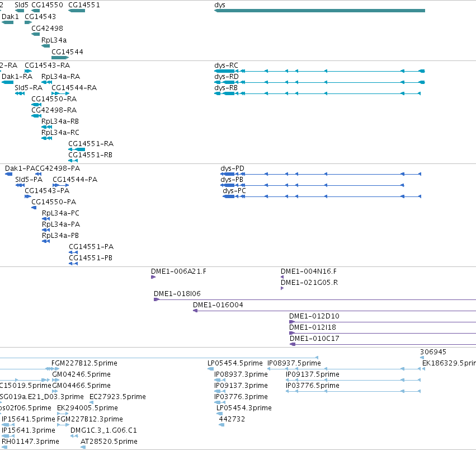This screenshot has width=476, height=450.
Task: Select the DME1-012D10 clone
Action: (383, 322)
